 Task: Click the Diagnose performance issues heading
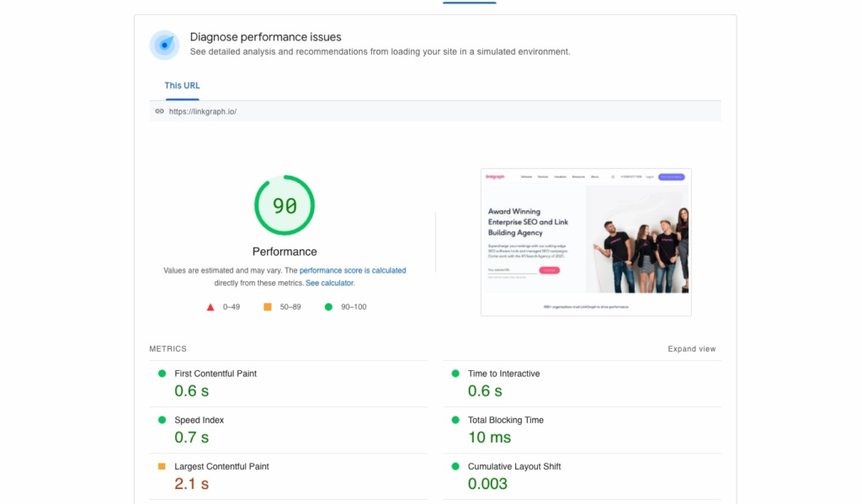point(265,37)
